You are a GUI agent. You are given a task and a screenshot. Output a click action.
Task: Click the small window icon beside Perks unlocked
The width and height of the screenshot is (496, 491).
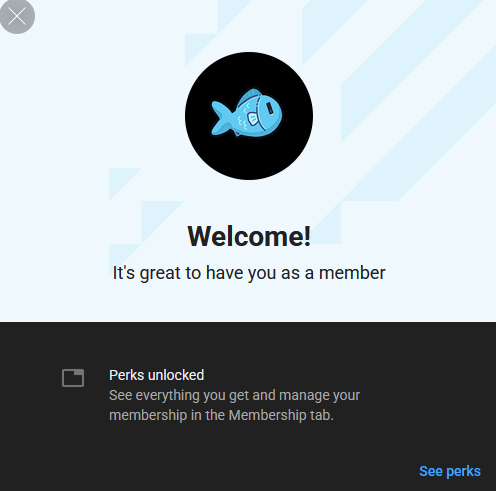[73, 378]
